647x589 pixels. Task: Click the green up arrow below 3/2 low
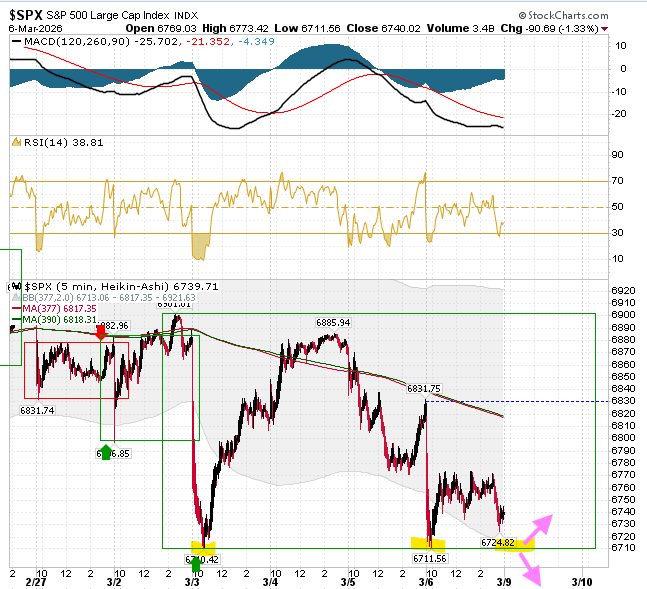pos(106,452)
